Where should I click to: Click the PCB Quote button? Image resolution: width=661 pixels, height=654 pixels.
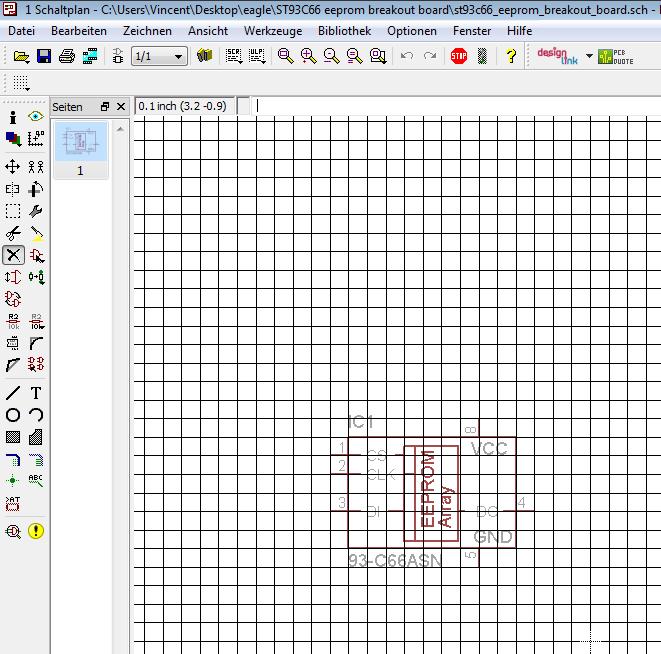coord(616,57)
